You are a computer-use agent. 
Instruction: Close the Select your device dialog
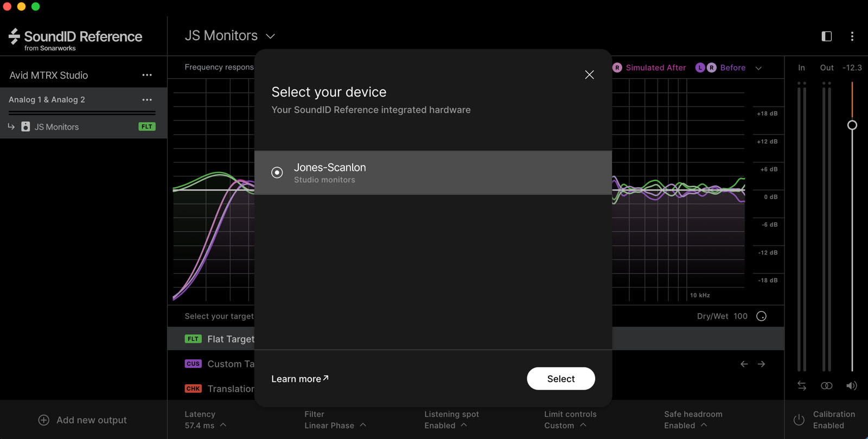pyautogui.click(x=589, y=75)
